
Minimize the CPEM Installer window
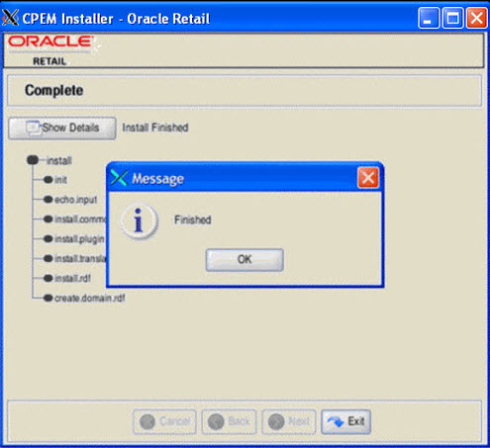click(429, 19)
